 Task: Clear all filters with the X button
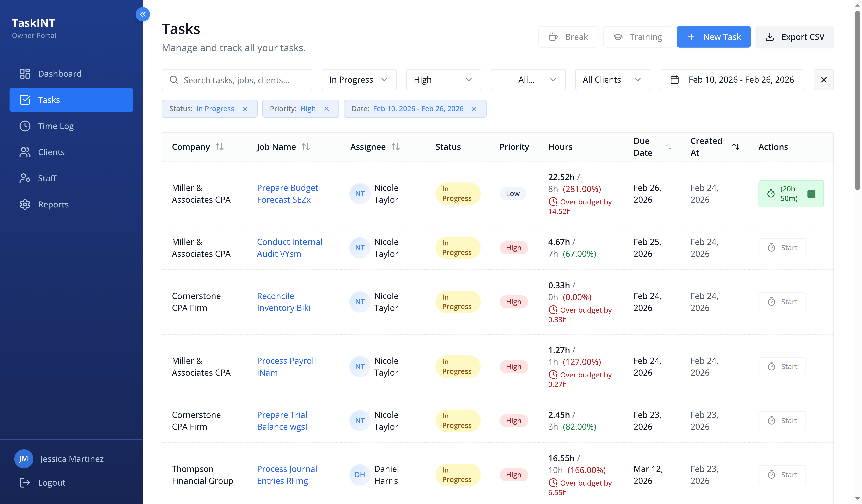[824, 80]
